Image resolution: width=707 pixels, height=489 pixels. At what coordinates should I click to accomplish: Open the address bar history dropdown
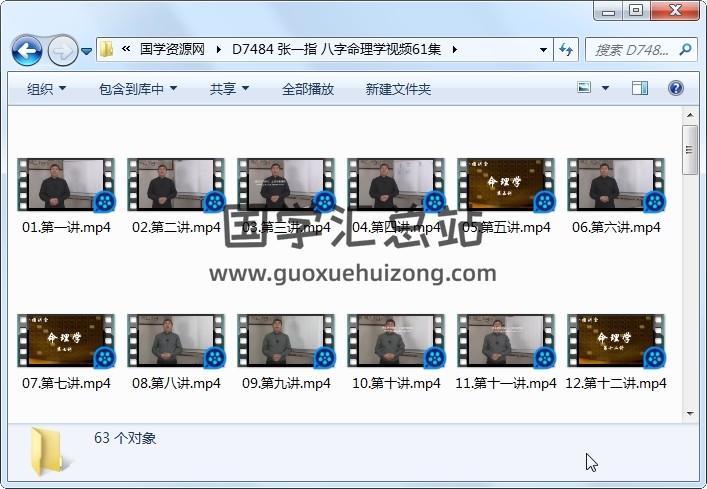[x=543, y=50]
